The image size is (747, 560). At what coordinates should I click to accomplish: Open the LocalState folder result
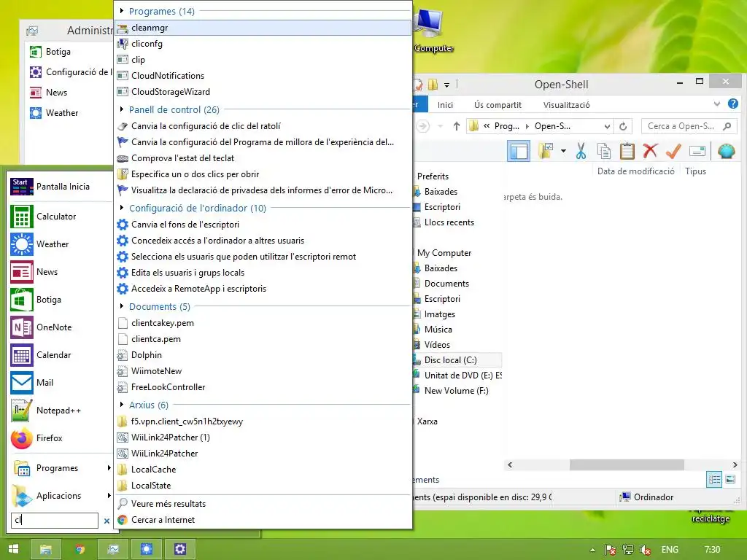[263, 486]
